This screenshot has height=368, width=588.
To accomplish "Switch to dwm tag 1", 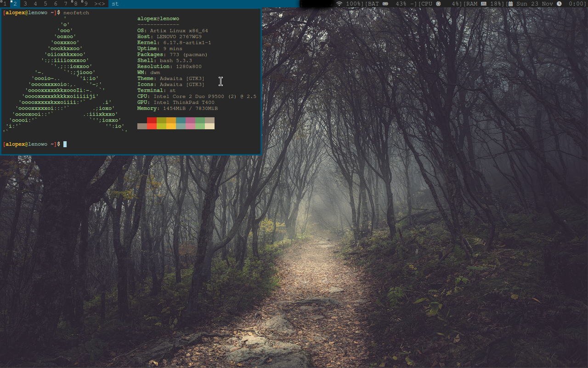I will [x=5, y=4].
